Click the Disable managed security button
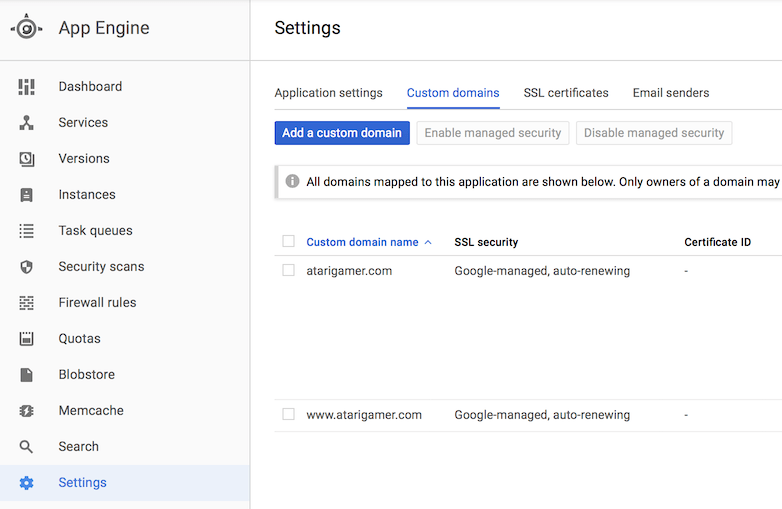 [654, 133]
